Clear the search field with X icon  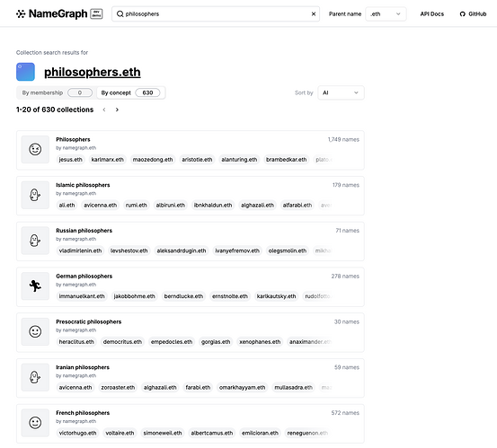(314, 14)
